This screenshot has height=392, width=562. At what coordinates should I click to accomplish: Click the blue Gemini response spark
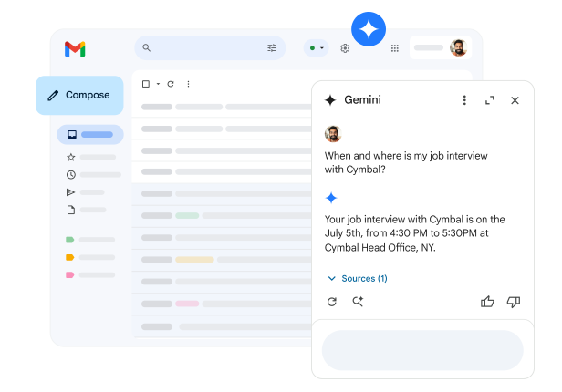coord(331,198)
